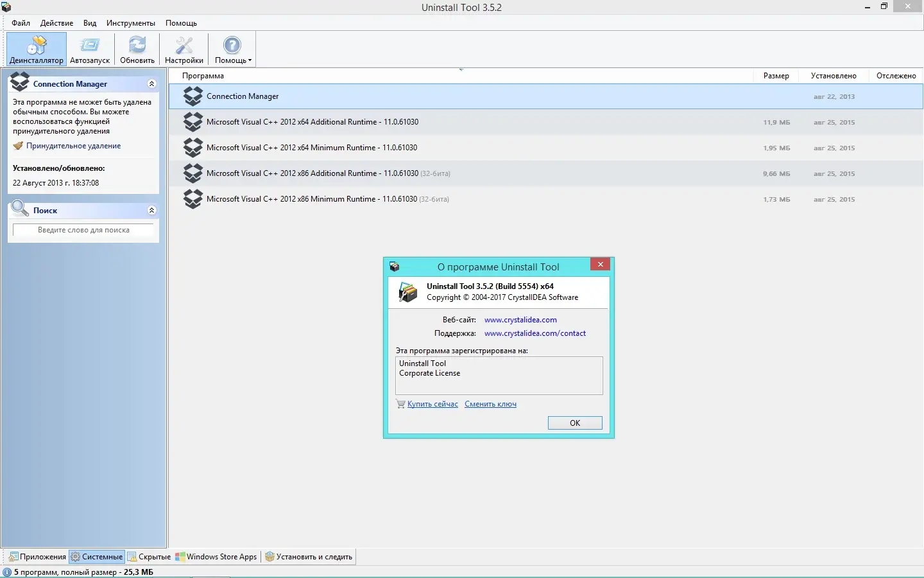This screenshot has height=578, width=924.
Task: Click OK in the about dialog
Action: tap(575, 423)
